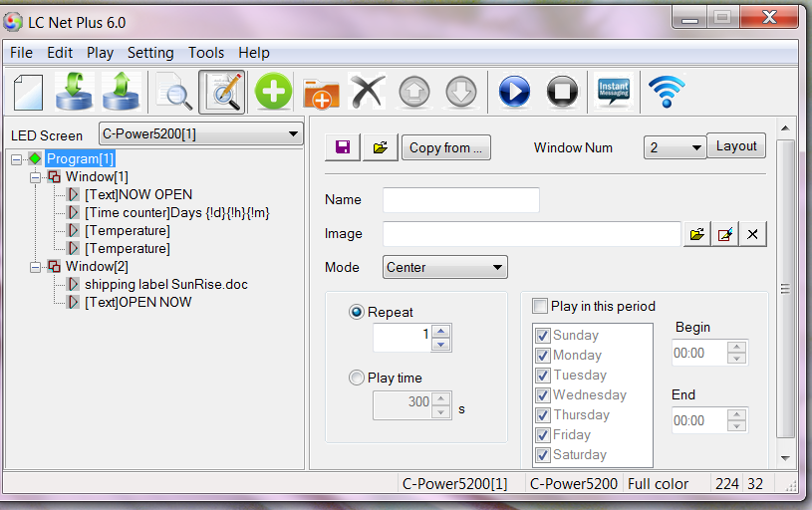Click the New file blank page icon

tap(28, 93)
